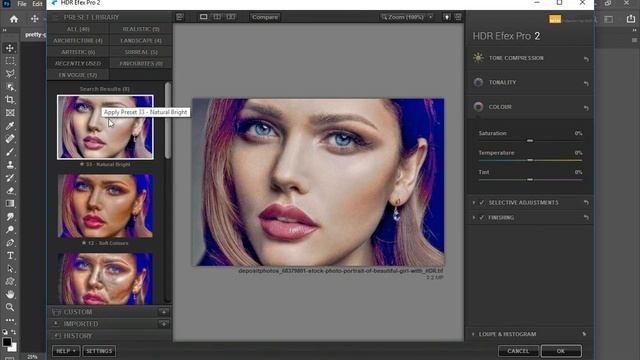Show Realistic presets category

[x=141, y=29]
